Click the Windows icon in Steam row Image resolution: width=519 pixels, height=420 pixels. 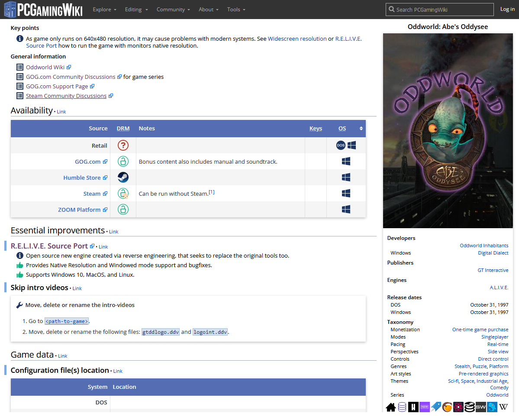click(x=346, y=193)
